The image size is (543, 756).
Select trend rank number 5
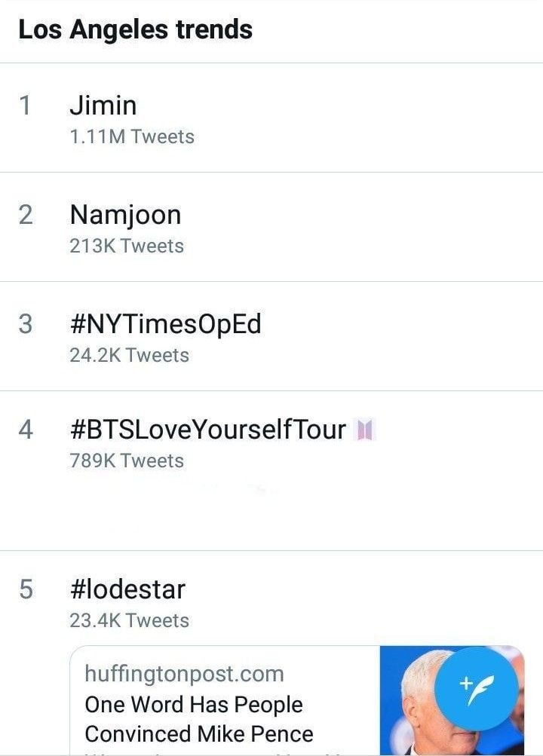[x=26, y=589]
